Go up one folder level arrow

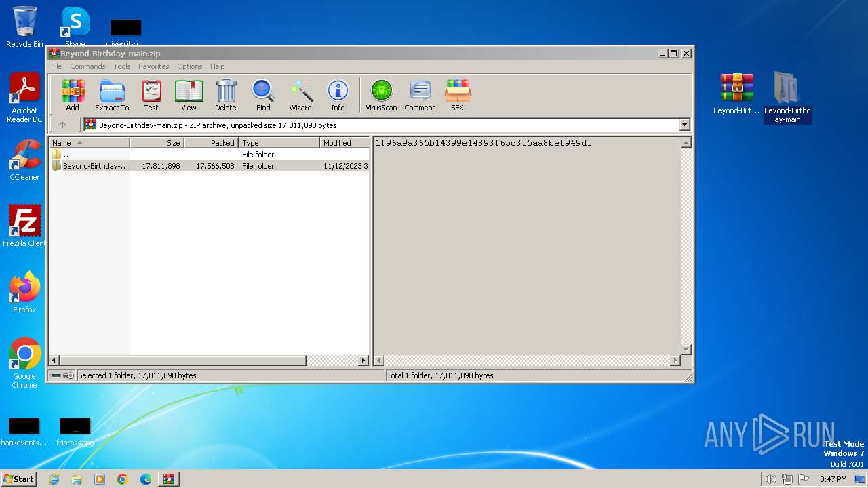(x=62, y=125)
